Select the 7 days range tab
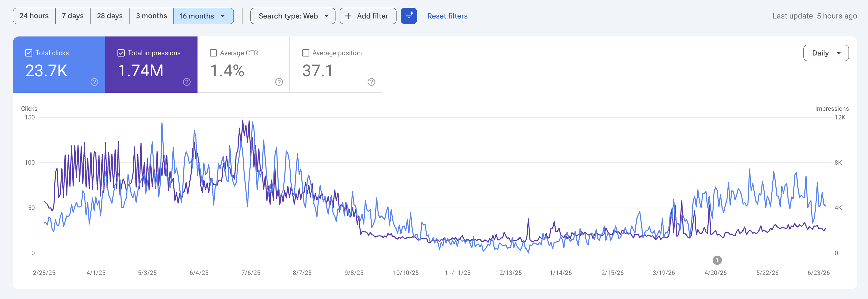The image size is (868, 299). [x=73, y=16]
